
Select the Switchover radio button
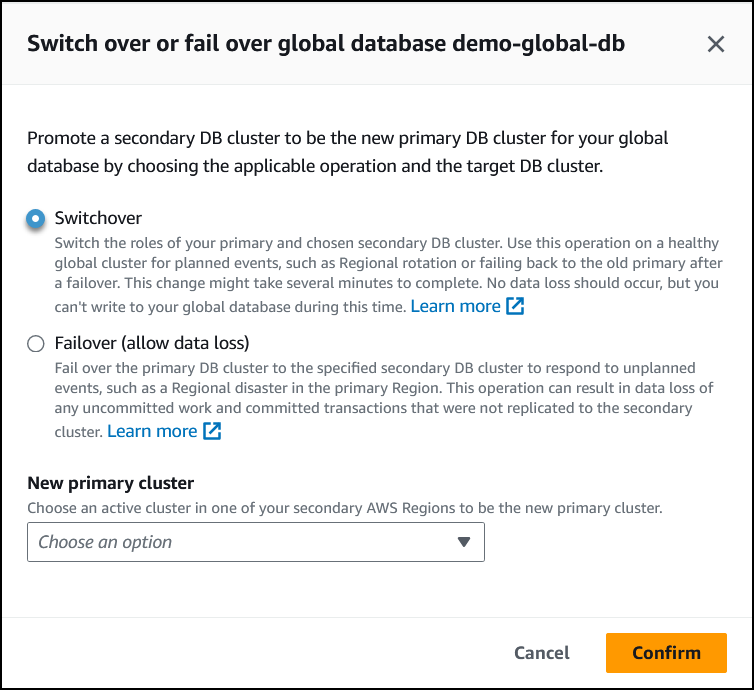click(36, 218)
